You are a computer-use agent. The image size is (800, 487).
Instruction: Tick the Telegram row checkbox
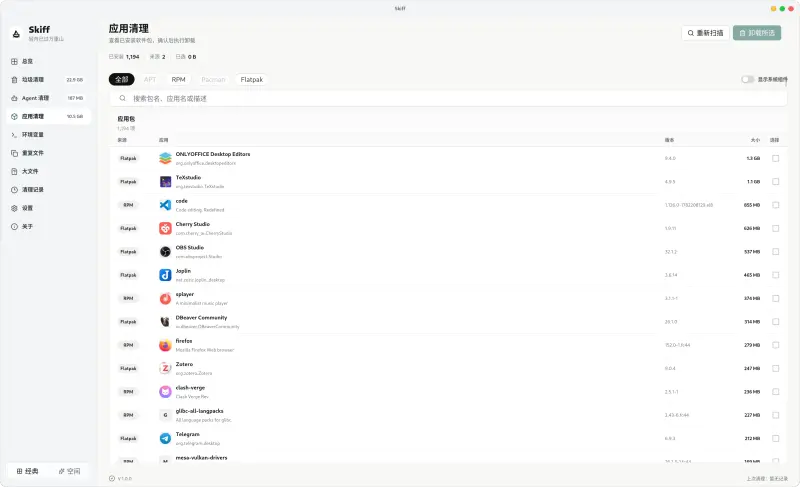pyautogui.click(x=776, y=439)
